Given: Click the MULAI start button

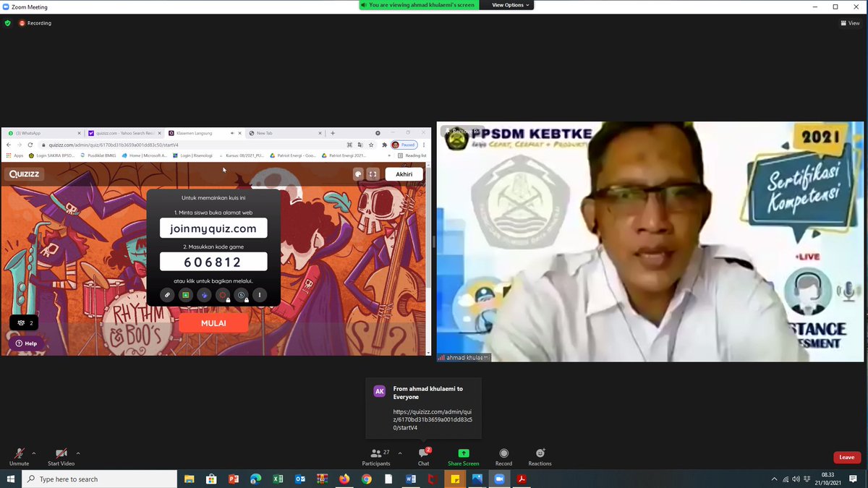Looking at the screenshot, I should (x=213, y=323).
